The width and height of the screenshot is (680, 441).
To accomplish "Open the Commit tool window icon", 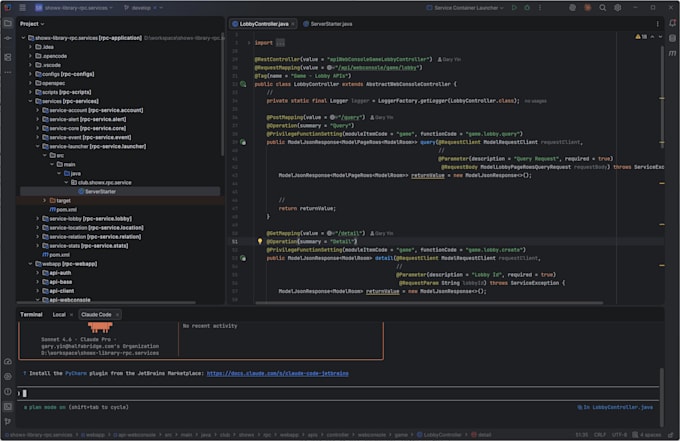I will 8,39.
